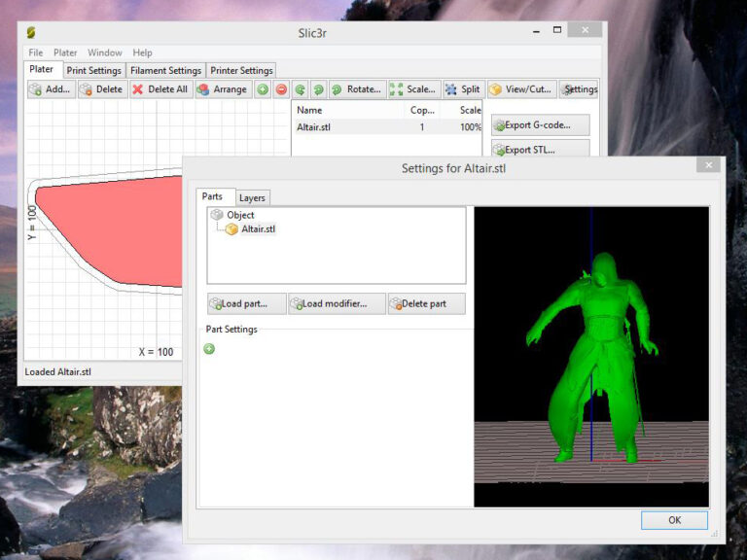The image size is (747, 560).
Task: Click the green plus more copies icon
Action: (263, 89)
